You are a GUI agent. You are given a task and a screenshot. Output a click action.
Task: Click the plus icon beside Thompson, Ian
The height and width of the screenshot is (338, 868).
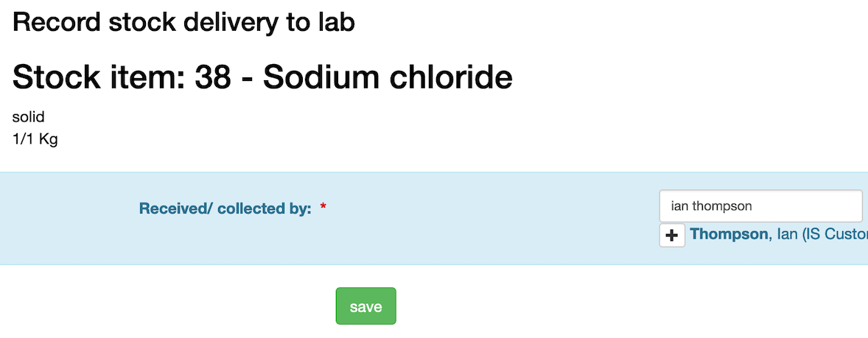point(671,236)
